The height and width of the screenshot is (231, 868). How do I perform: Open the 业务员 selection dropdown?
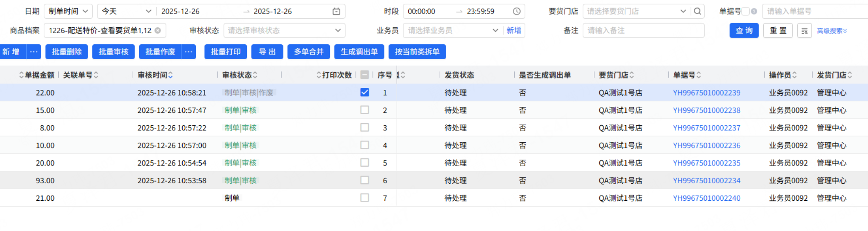(452, 31)
